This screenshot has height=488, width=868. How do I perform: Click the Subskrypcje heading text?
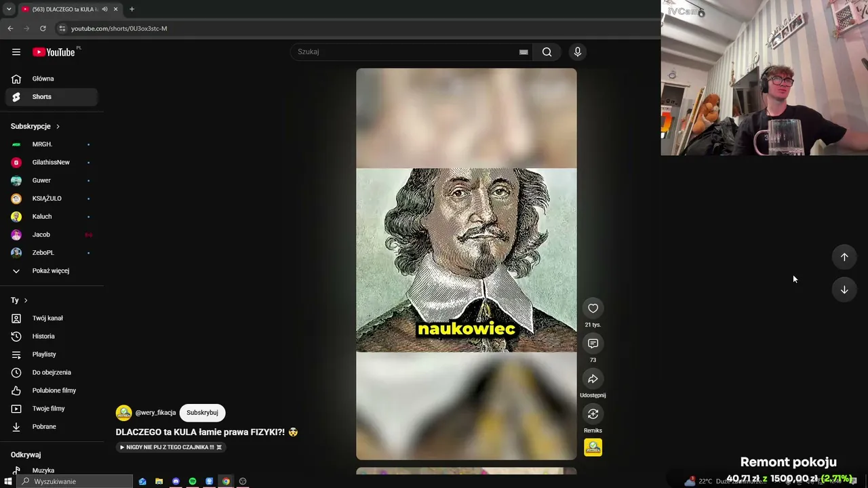pos(31,127)
